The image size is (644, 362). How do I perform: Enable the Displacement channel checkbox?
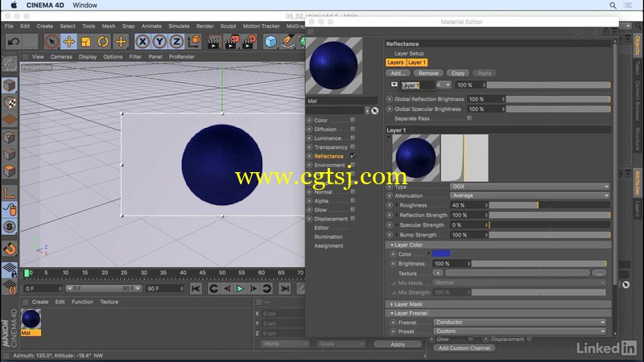[x=353, y=219]
